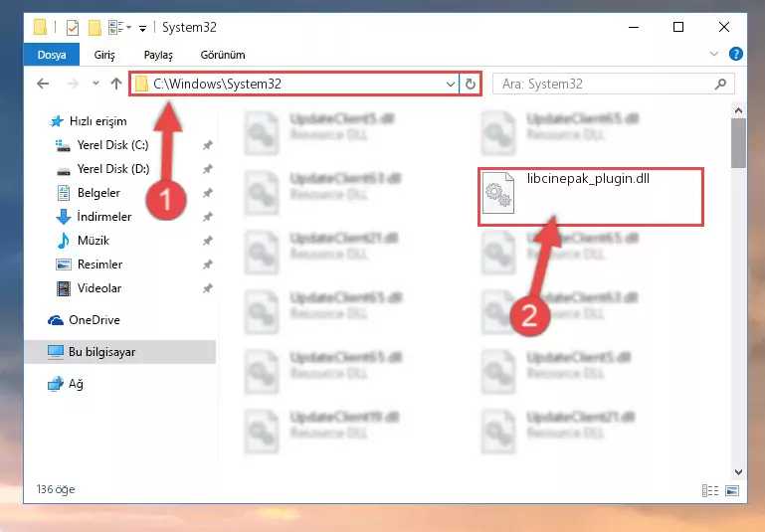
Task: Open the Customize Quick Access Toolbar arrow
Action: [x=142, y=28]
